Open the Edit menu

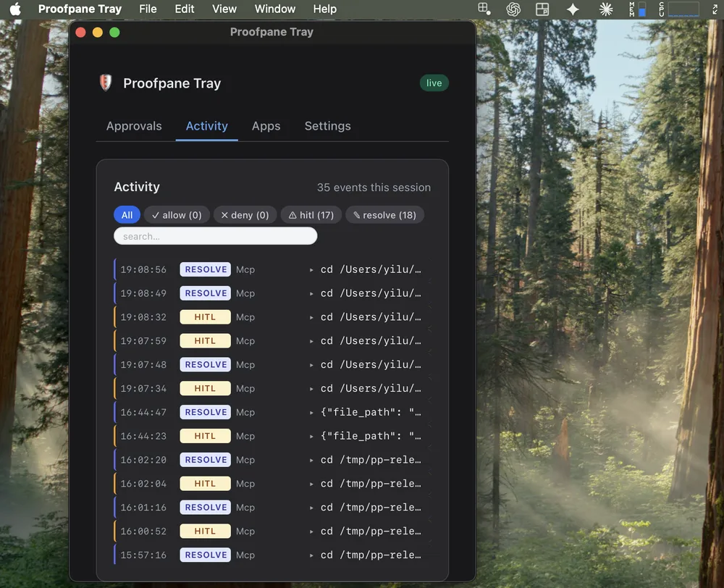click(184, 9)
